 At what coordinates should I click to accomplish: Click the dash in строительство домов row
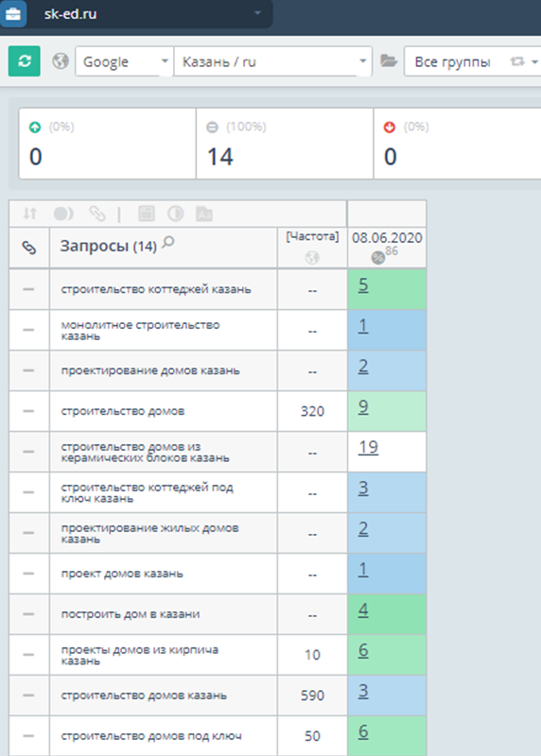[28, 411]
